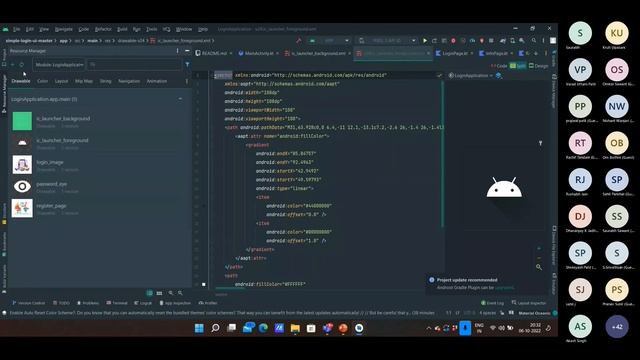
Task: Switch editor to Split view mode
Action: point(518,66)
